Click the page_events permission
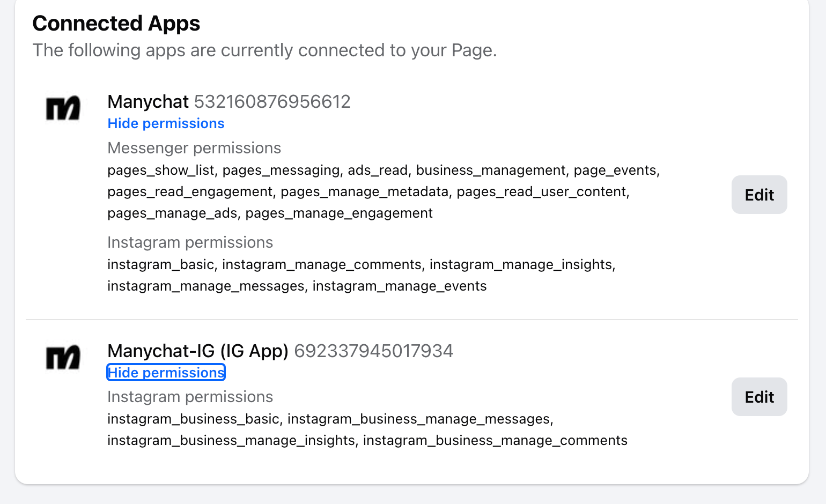 615,170
